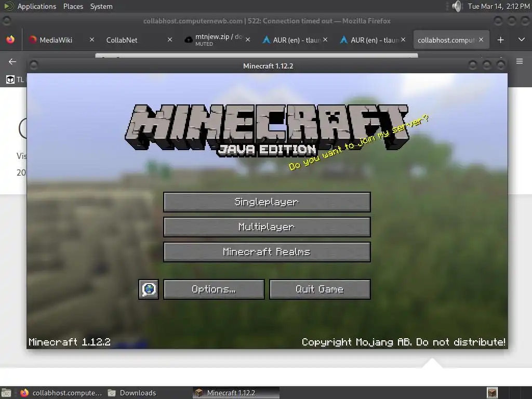Close the collabhost.computernewb tab
The width and height of the screenshot is (532, 399).
point(481,39)
